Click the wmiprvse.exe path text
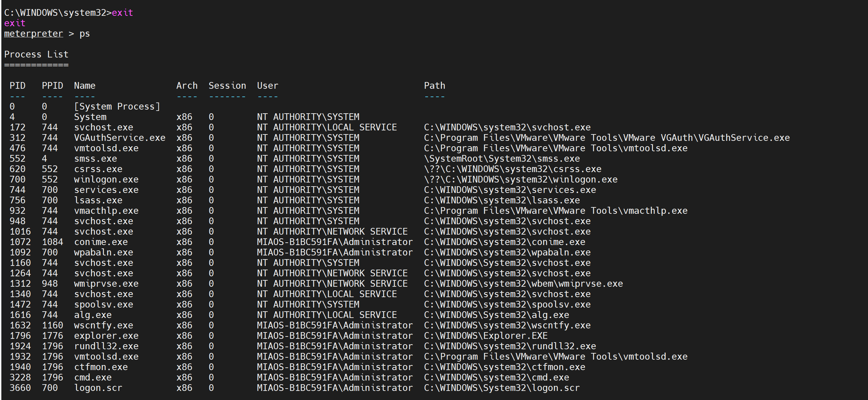The image size is (868, 400). click(523, 284)
